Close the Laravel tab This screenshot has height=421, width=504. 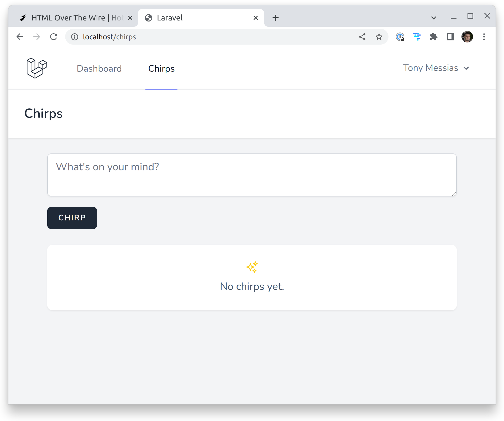pyautogui.click(x=256, y=18)
